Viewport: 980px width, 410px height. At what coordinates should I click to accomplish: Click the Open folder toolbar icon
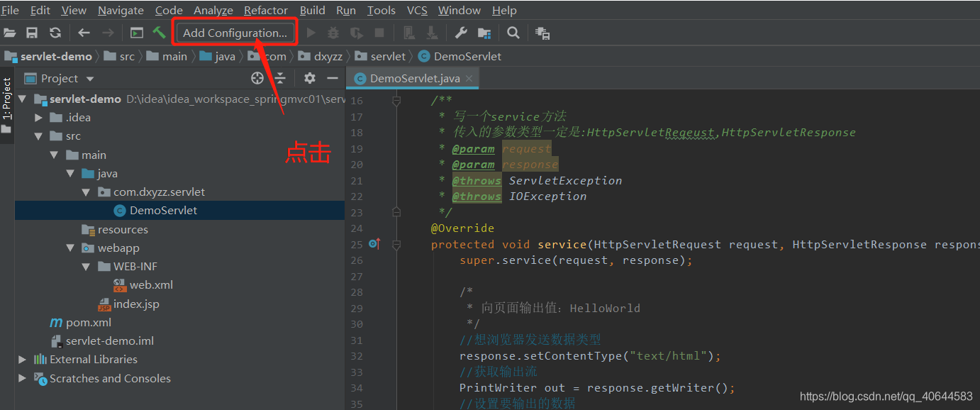click(10, 33)
